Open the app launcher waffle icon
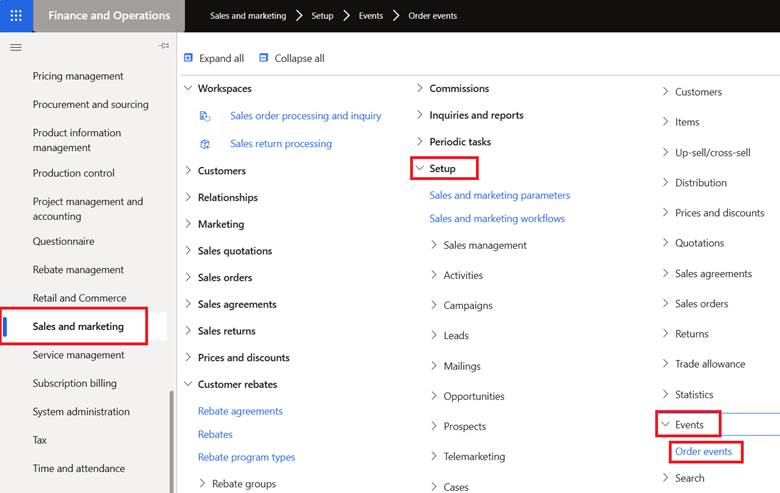The image size is (780, 493). tap(16, 16)
